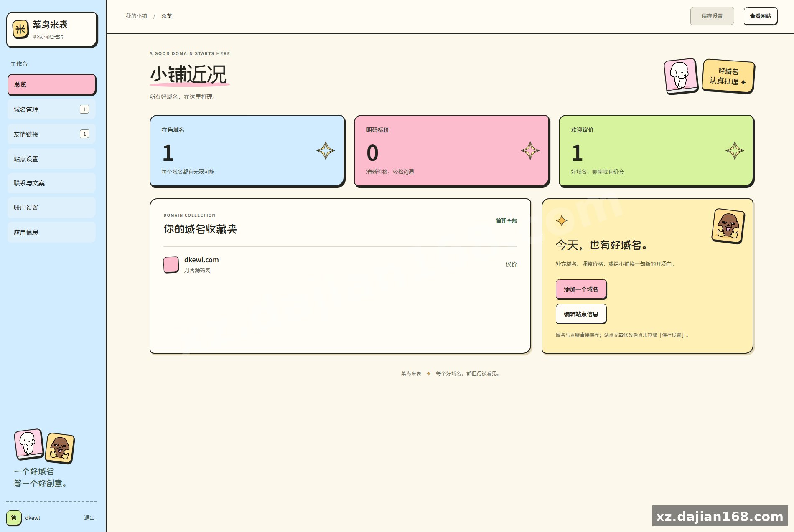Open 友情链接 in the sidebar

coord(51,134)
